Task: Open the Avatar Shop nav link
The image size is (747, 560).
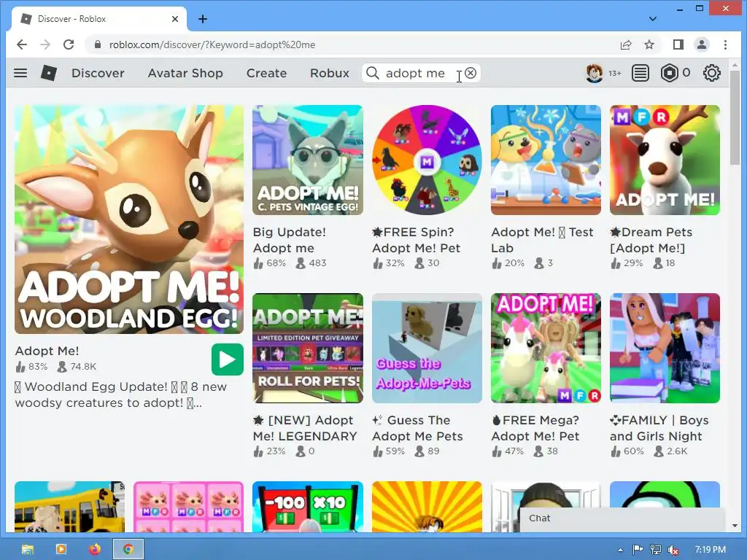Action: [x=185, y=73]
